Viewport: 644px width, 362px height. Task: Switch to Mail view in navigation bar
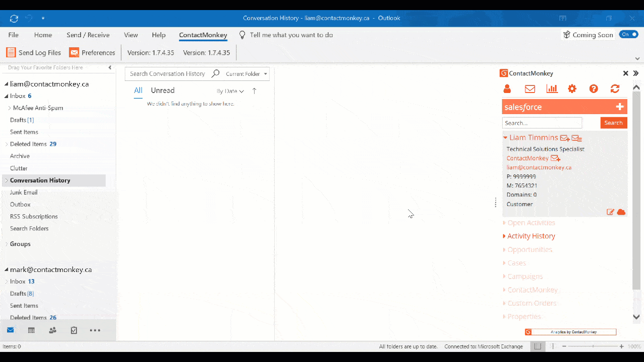click(10, 330)
